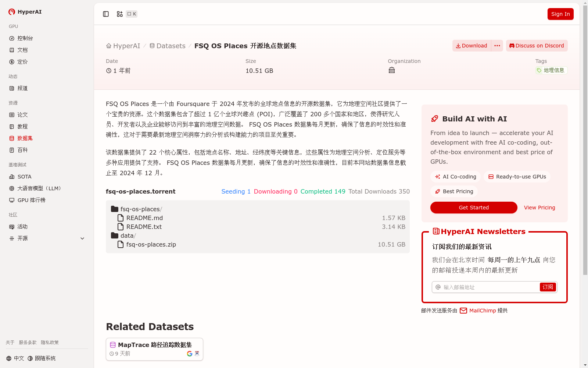
Task: Open the more options ellipsis next to Download
Action: (497, 46)
